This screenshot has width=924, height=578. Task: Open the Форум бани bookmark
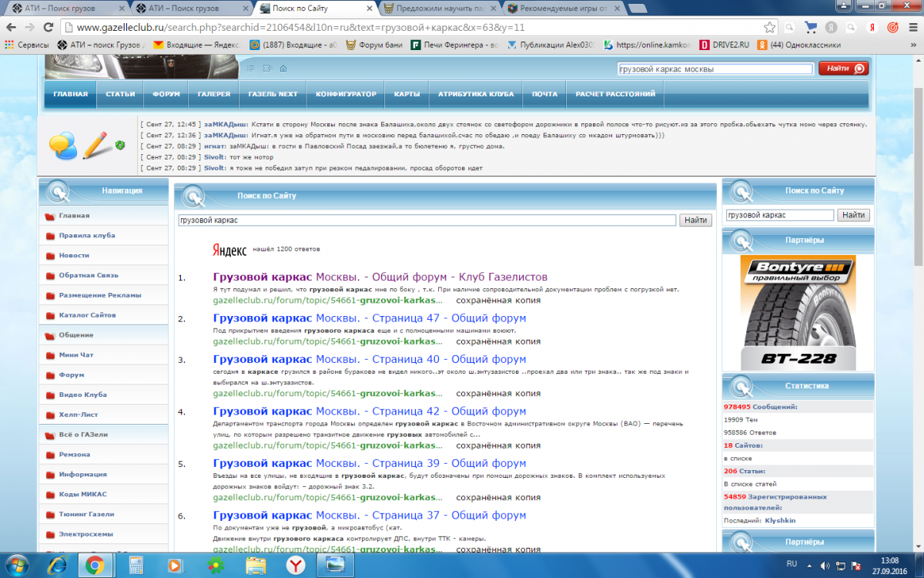click(375, 45)
